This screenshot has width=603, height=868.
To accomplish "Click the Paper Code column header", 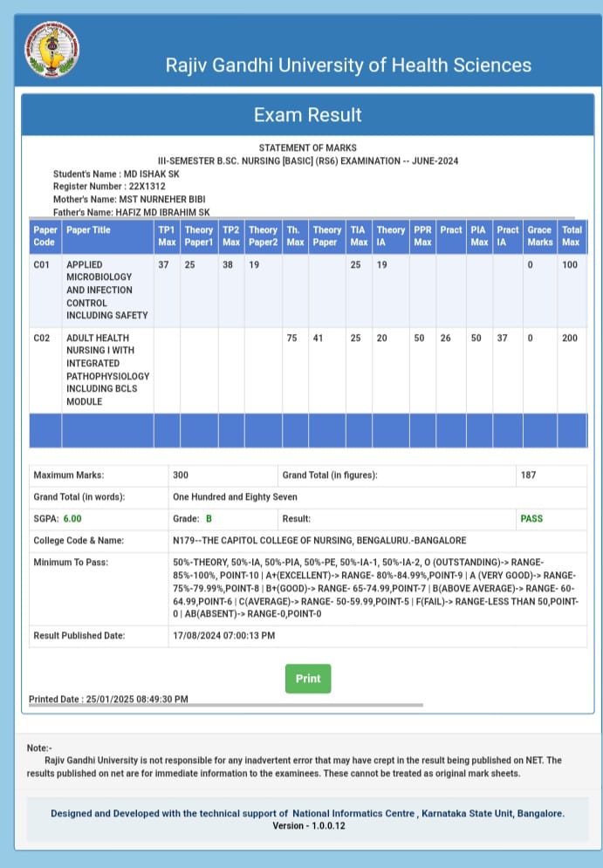I will (45, 236).
